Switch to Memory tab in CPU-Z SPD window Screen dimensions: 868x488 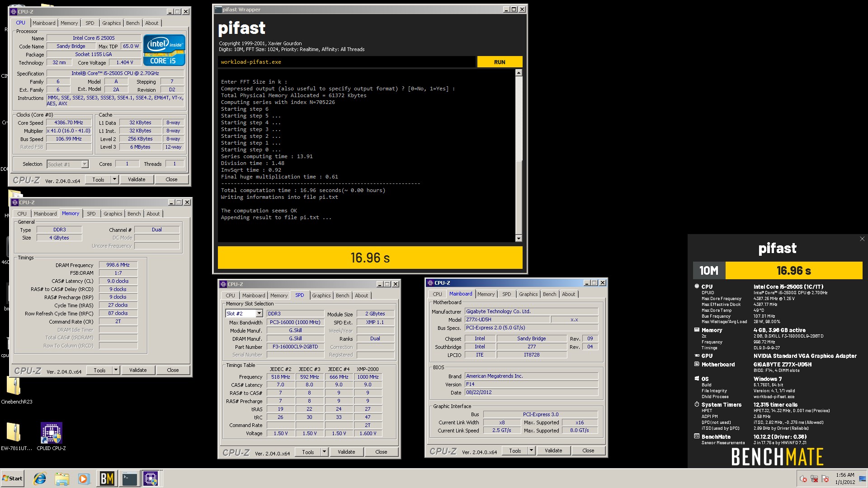pyautogui.click(x=279, y=296)
